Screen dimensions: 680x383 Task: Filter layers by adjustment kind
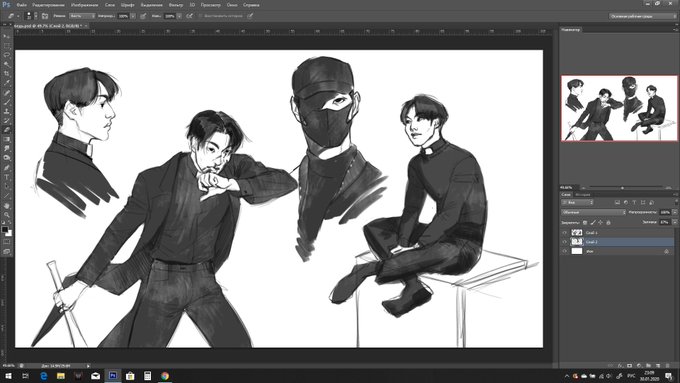click(626, 203)
